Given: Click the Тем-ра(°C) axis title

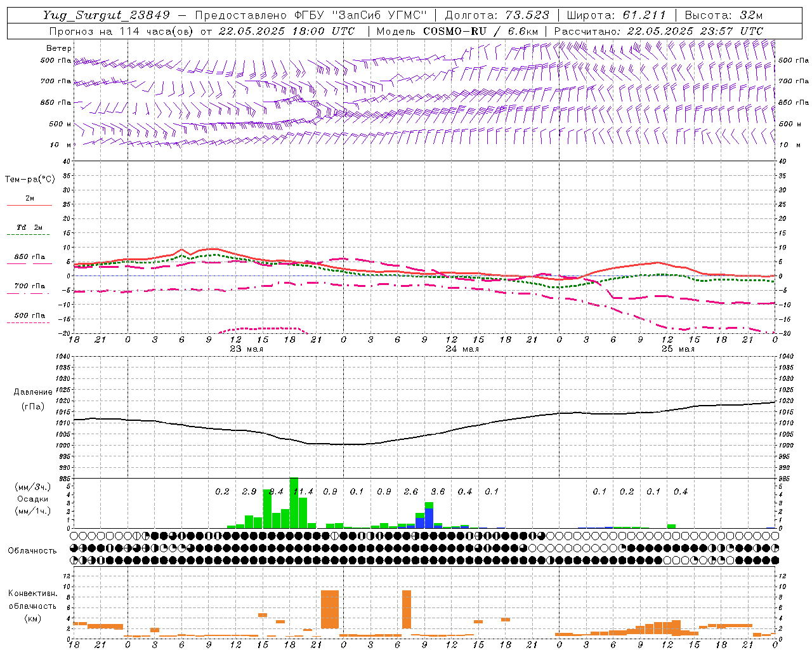Looking at the screenshot, I should (30, 180).
